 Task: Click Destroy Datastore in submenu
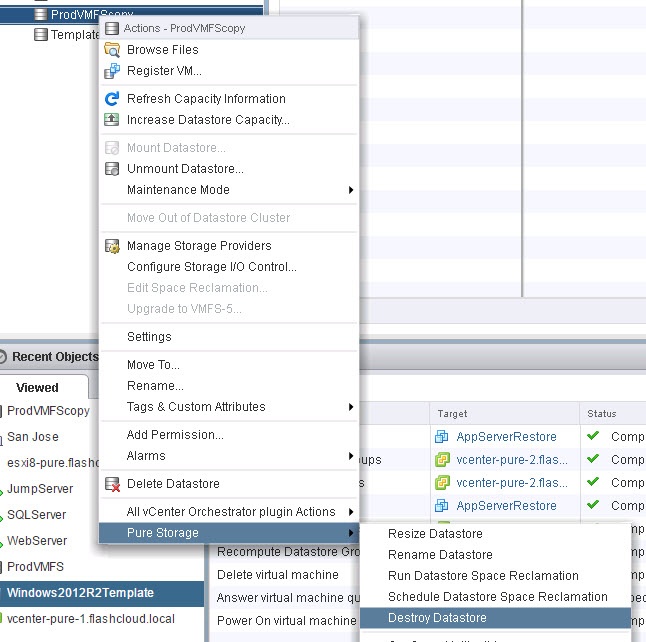[495, 618]
